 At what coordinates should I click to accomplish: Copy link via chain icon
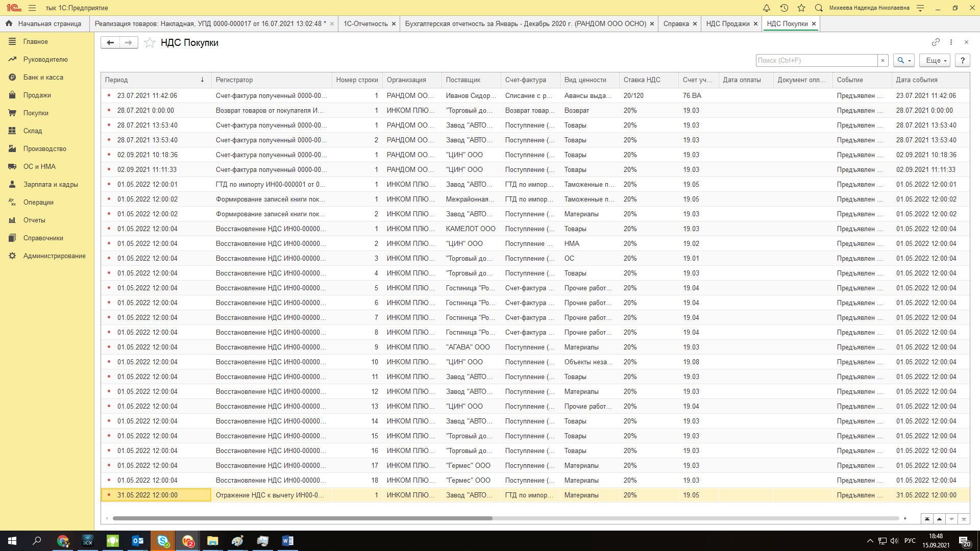(935, 42)
